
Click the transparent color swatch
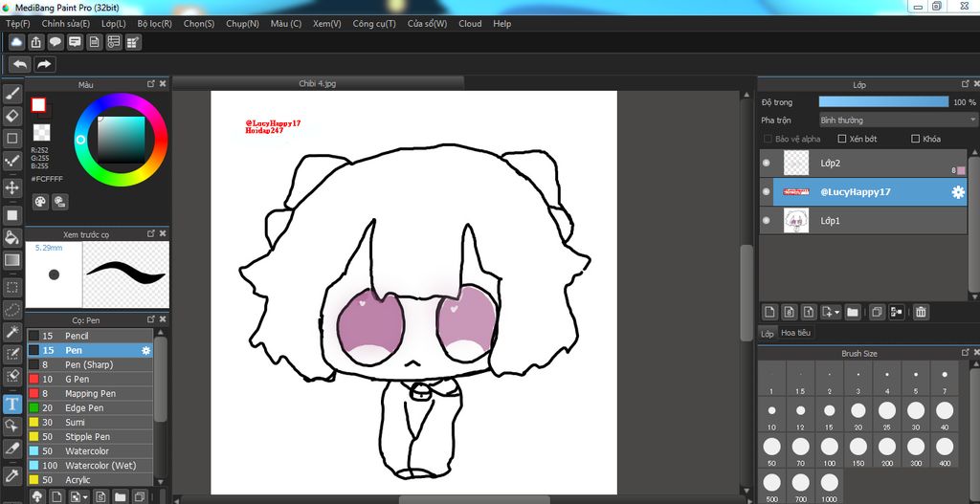[x=41, y=132]
